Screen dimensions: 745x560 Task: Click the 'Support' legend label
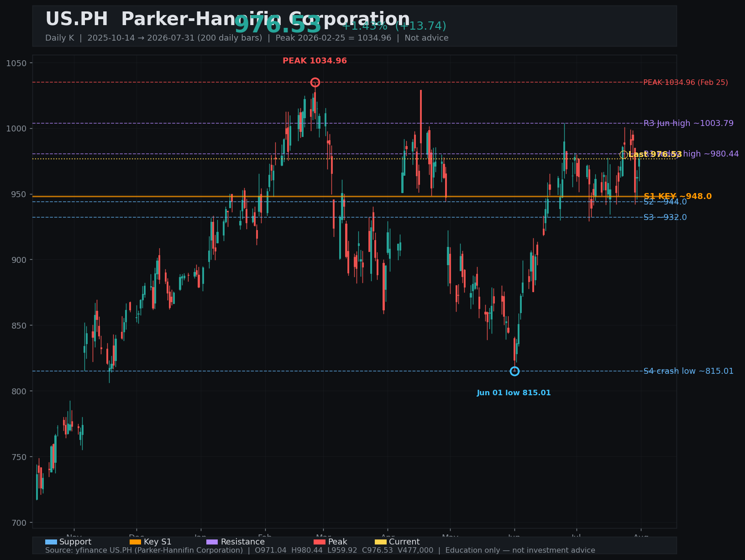75,542
